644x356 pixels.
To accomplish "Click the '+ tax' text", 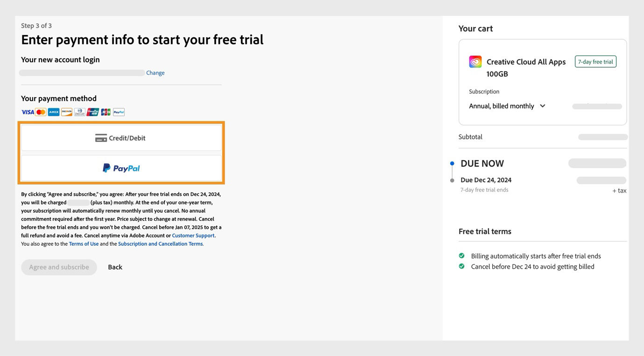I will tap(619, 191).
